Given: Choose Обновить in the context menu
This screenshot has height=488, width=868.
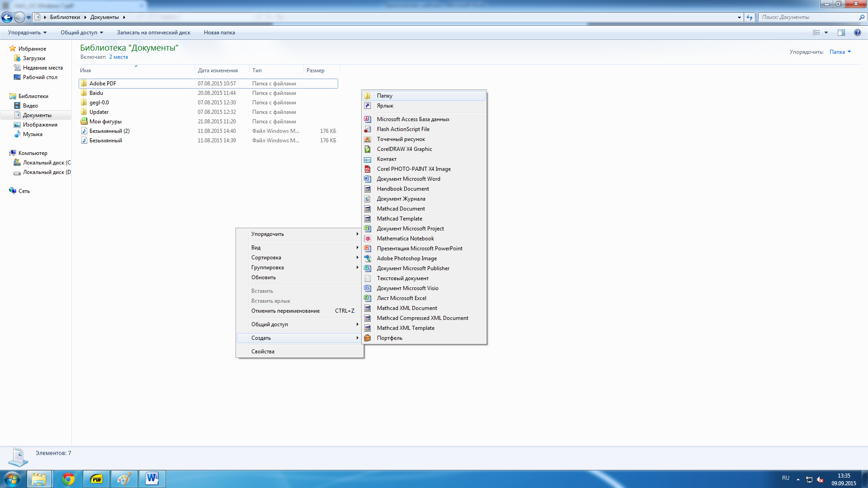Looking at the screenshot, I should point(300,277).
